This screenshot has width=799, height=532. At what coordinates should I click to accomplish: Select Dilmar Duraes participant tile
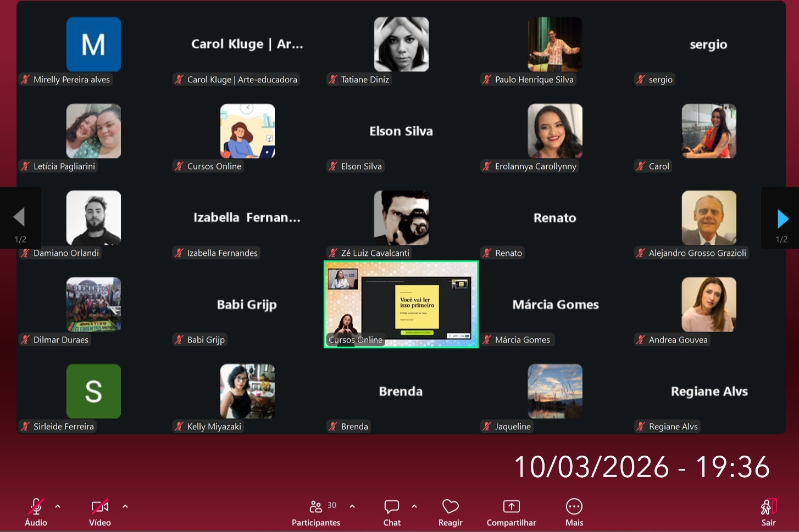[x=93, y=304]
